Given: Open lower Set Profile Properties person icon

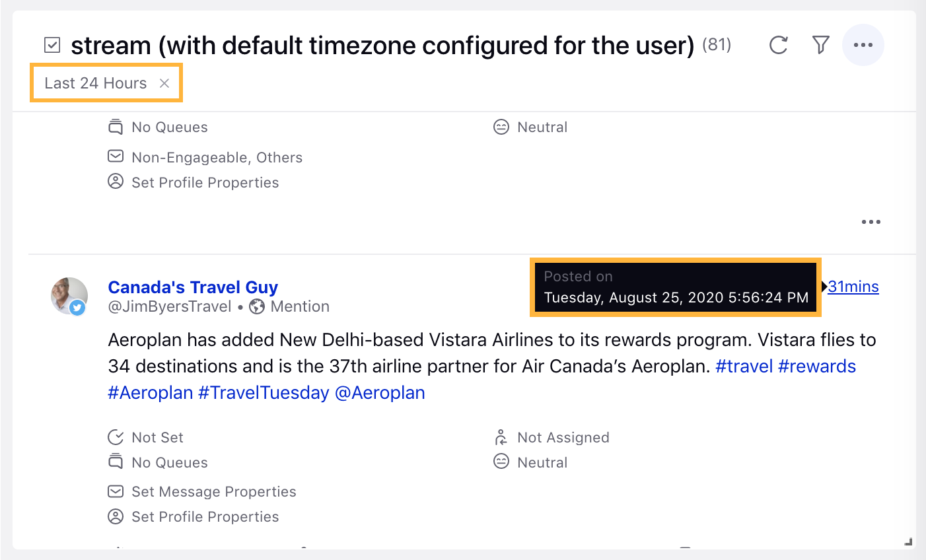Looking at the screenshot, I should [x=116, y=516].
